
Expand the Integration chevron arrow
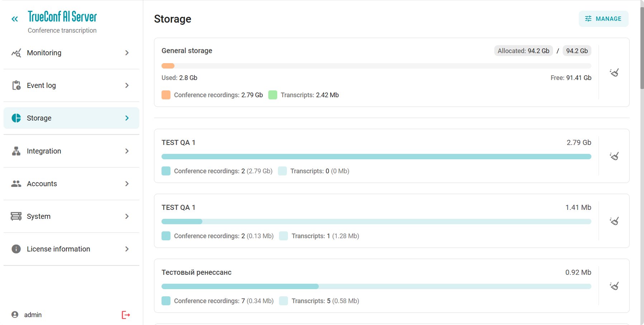coord(127,151)
